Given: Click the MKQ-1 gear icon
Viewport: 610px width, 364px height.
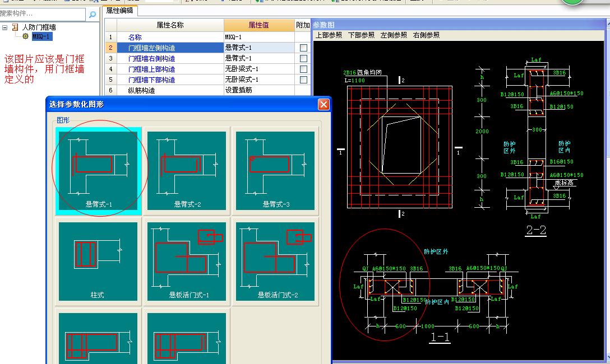Looking at the screenshot, I should click(x=26, y=36).
